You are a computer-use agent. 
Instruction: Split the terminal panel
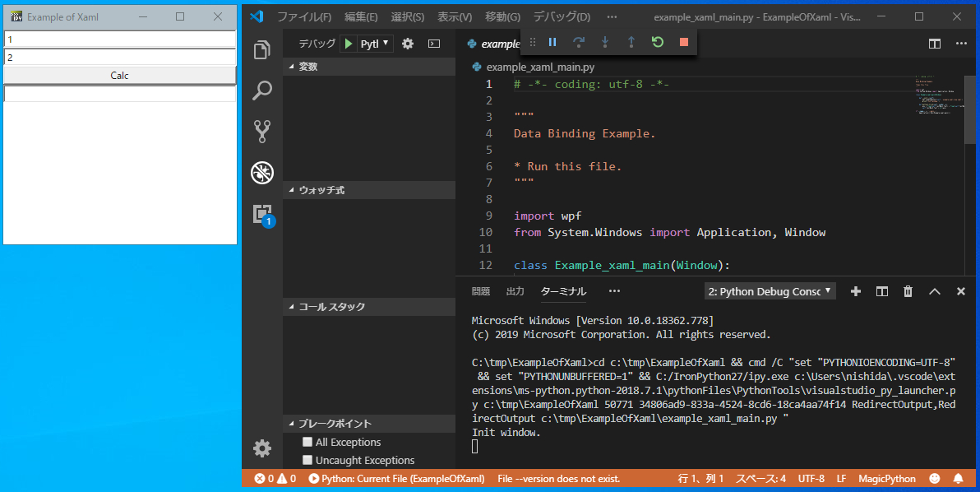[882, 291]
